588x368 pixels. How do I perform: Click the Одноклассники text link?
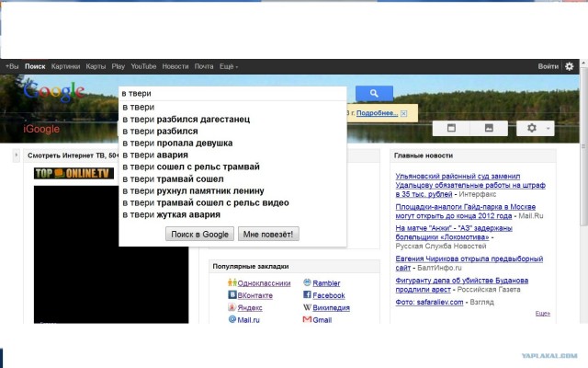(x=264, y=283)
